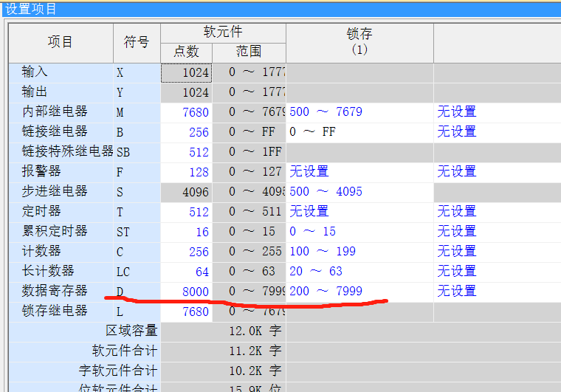Click latch range 500 ~ 7679 for M
Screen dimensions: 561x392
326,112
